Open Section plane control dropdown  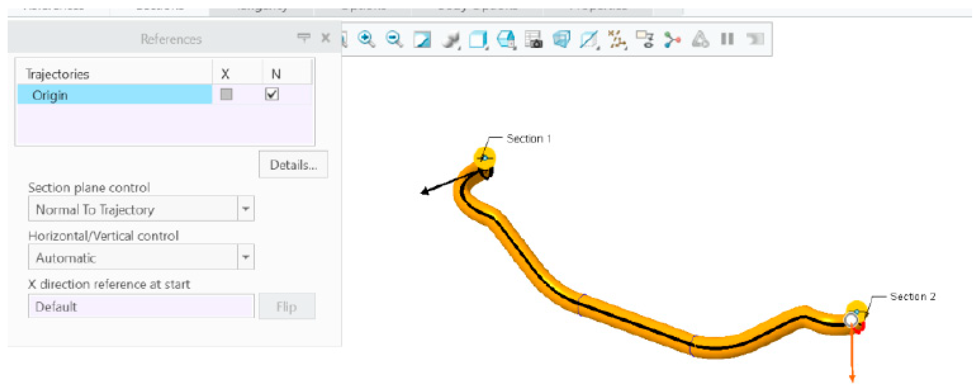pyautogui.click(x=246, y=209)
